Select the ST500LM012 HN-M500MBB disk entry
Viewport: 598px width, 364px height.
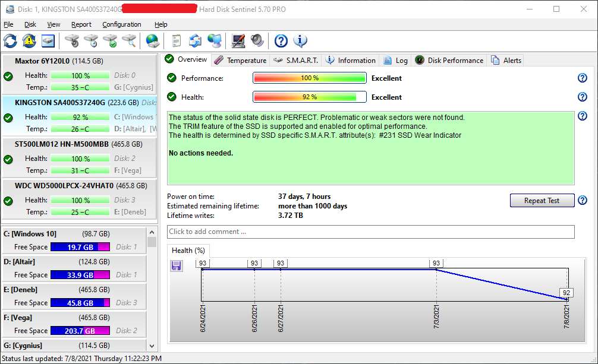click(79, 157)
